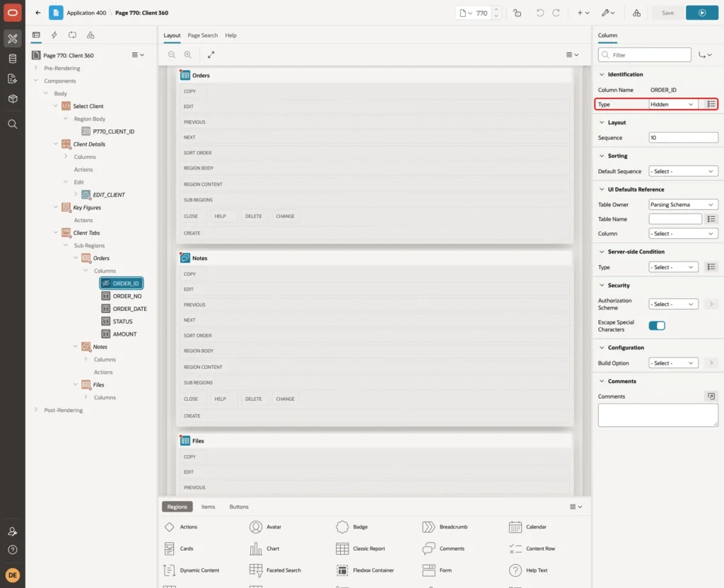Switch to the Processing tab icon
Viewport: 724px width, 588px height.
click(72, 35)
